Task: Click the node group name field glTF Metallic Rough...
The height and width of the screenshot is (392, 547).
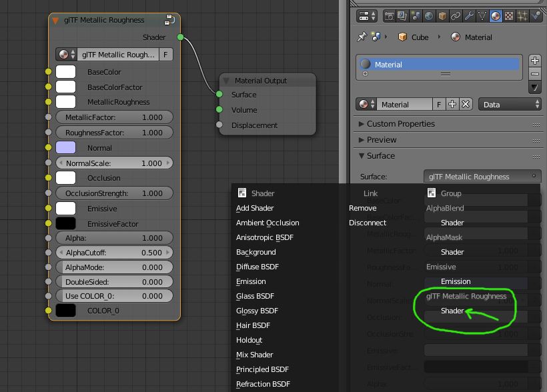Action: click(118, 55)
